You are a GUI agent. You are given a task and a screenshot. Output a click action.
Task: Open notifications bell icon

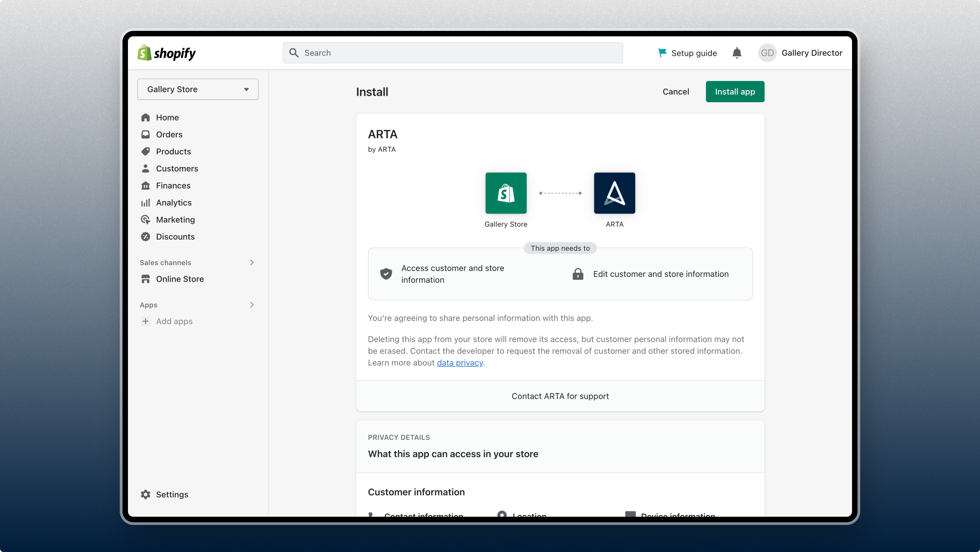click(737, 53)
